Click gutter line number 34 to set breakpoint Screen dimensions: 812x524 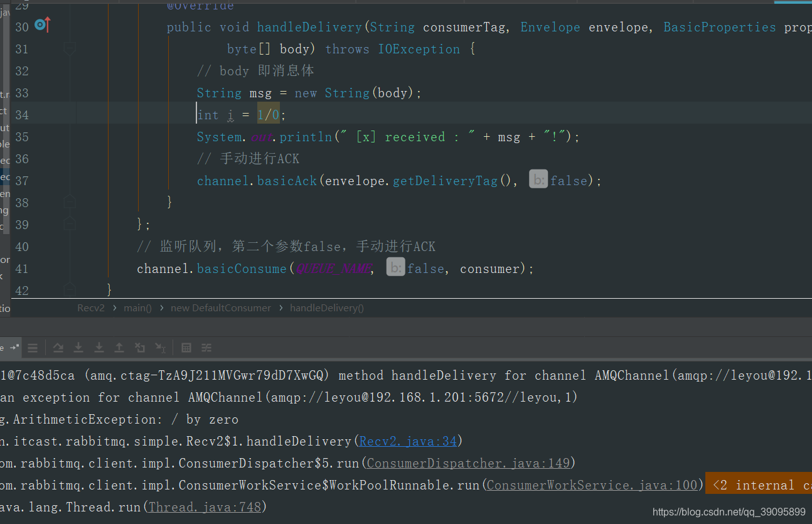point(22,115)
